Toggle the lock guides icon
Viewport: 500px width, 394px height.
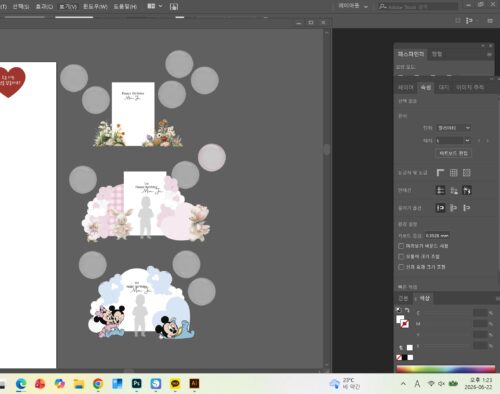454,190
